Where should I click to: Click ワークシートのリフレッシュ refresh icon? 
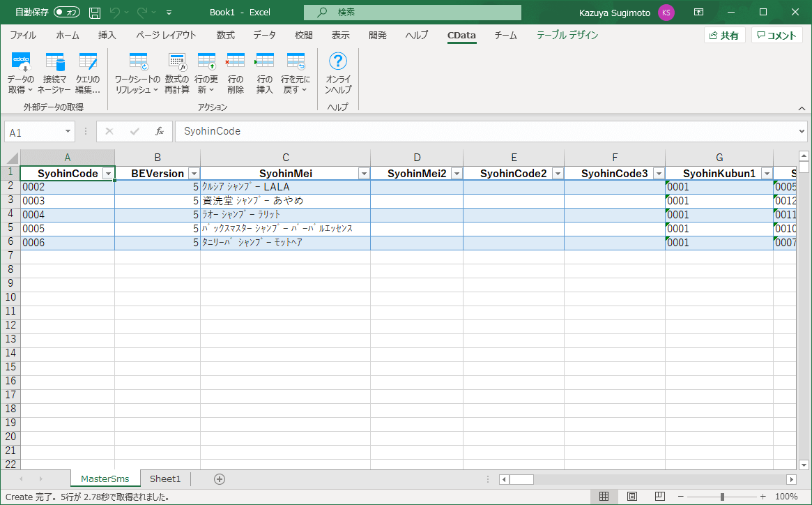click(x=137, y=63)
